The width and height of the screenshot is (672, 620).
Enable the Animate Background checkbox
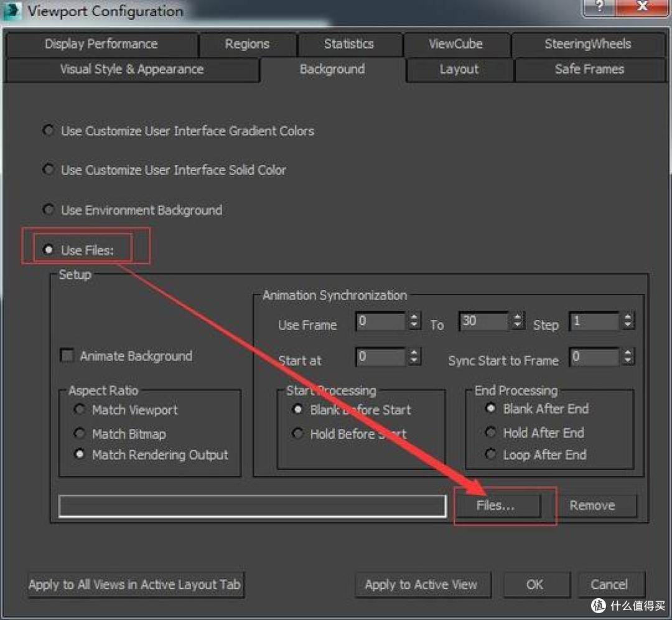[x=67, y=355]
